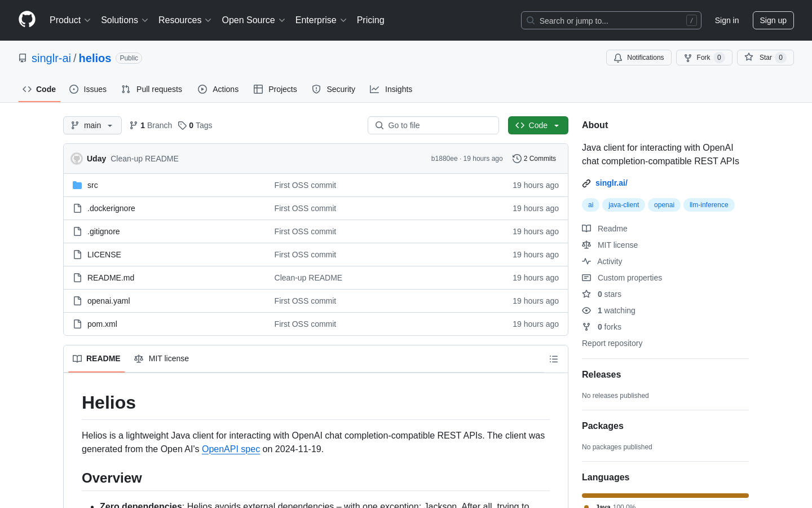Click the link icon beside singlr.ai/
Screen dimensions: 812x508
click(x=586, y=183)
